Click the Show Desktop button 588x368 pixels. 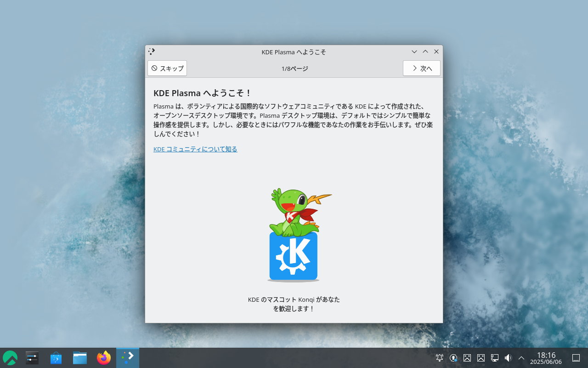point(576,358)
